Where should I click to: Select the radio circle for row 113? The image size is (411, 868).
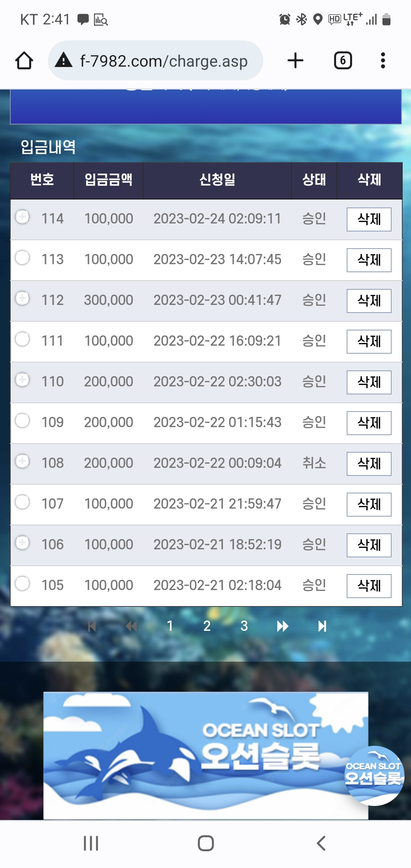click(22, 257)
